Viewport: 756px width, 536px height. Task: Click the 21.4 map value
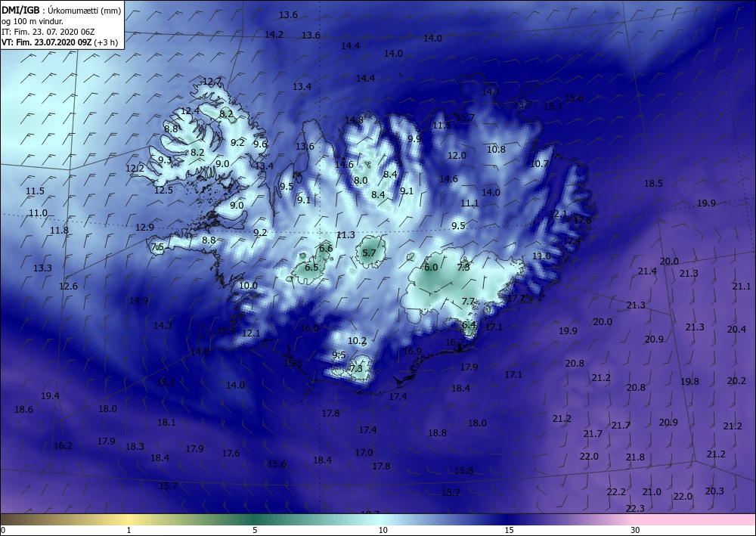click(647, 271)
